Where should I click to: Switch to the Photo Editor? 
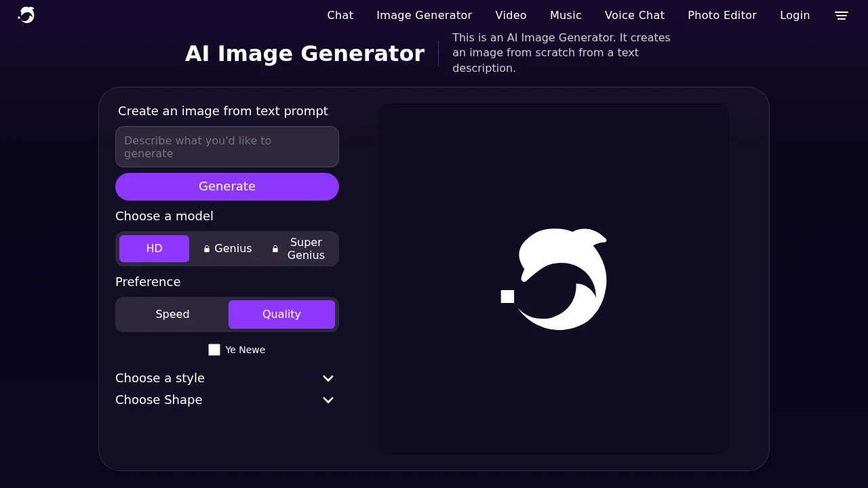click(722, 15)
